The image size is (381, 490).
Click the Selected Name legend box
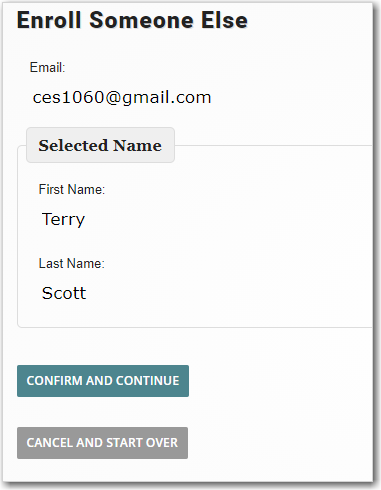tap(100, 145)
